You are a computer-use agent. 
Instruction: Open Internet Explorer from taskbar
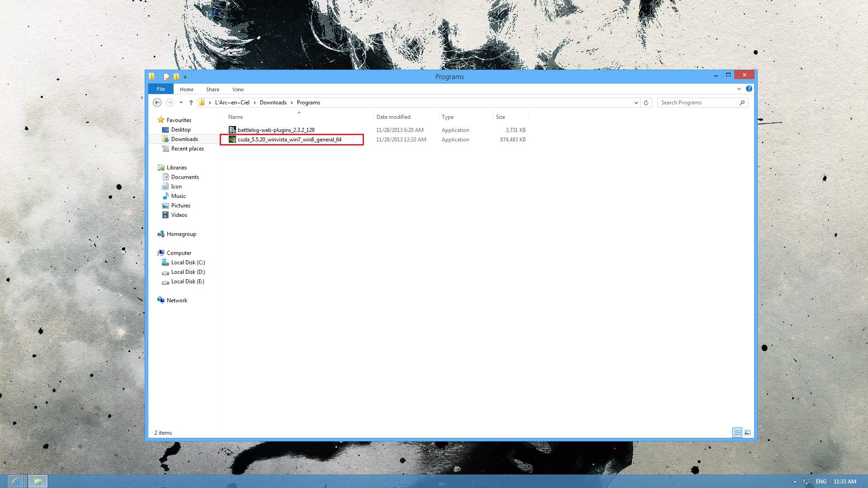pyautogui.click(x=15, y=481)
